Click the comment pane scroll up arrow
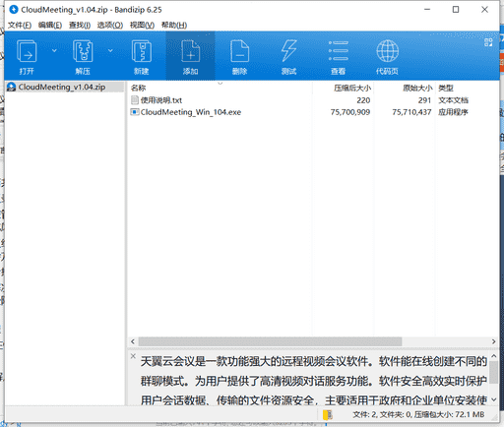Image resolution: width=504 pixels, height=427 pixels. click(x=494, y=356)
